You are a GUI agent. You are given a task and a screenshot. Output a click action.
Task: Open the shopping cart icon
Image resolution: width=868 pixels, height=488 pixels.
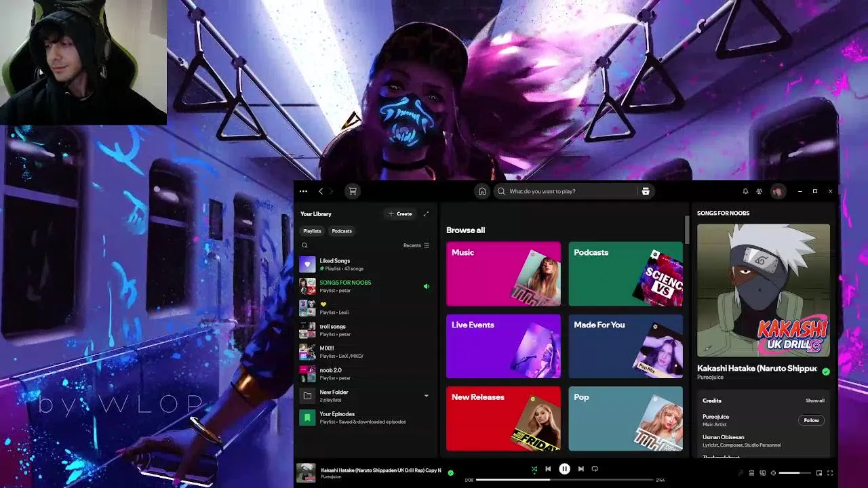(x=352, y=191)
